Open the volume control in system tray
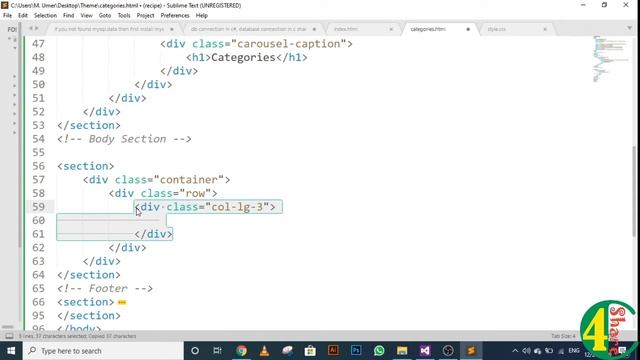This screenshot has height=360, width=640. point(526,351)
